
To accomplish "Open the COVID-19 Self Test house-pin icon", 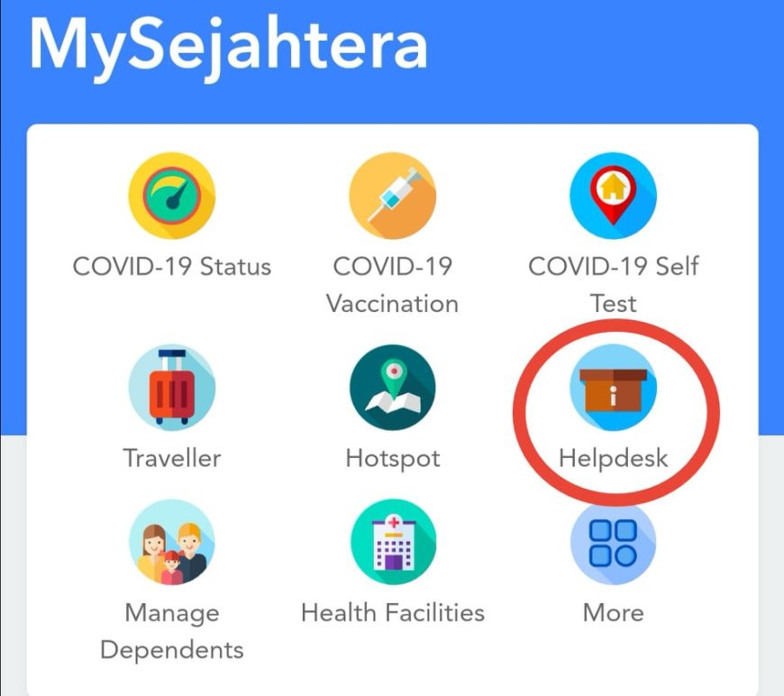I will pos(613,196).
